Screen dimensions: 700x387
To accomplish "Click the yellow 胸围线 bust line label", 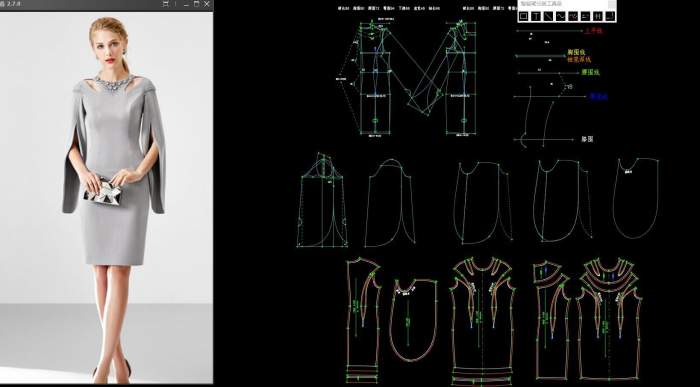I will [x=576, y=53].
